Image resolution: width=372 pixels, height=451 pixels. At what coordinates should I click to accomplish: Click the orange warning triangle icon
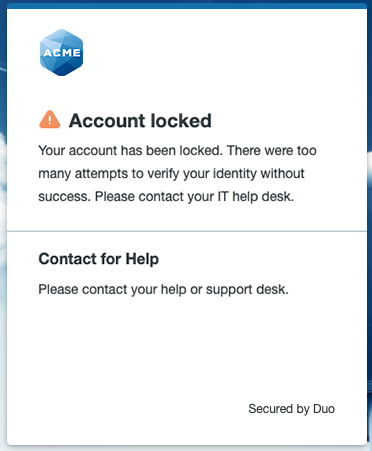tap(50, 119)
